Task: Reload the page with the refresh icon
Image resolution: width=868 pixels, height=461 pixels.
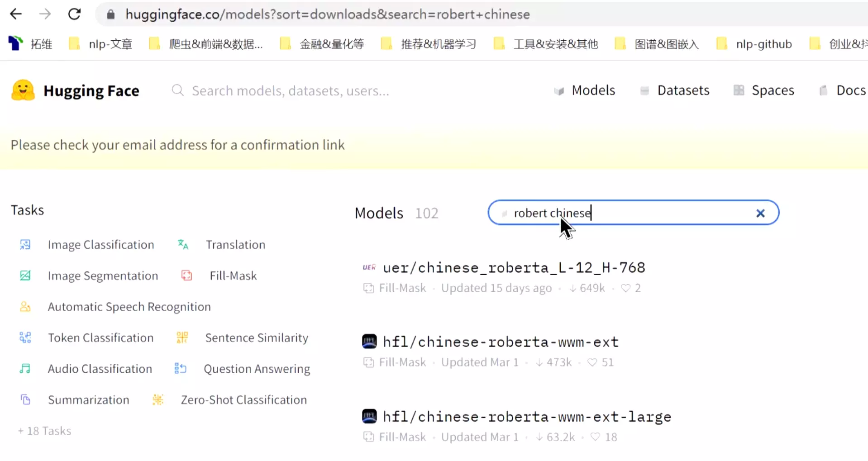Action: click(74, 14)
